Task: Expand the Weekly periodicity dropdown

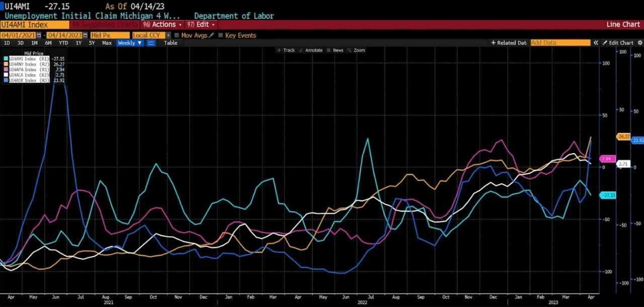Action: pyautogui.click(x=130, y=43)
